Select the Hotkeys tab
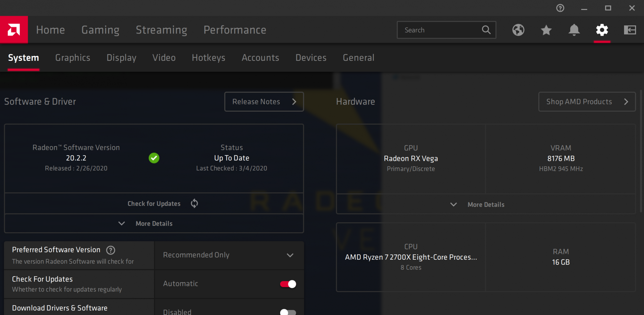644x315 pixels. (208, 58)
